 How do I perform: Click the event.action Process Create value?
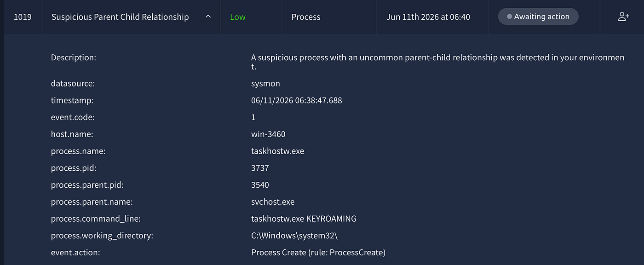(318, 253)
